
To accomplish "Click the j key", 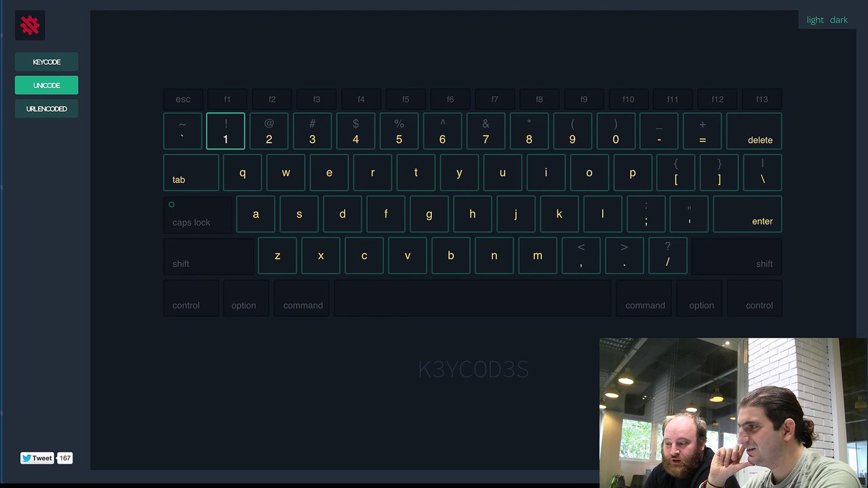I will coord(516,214).
